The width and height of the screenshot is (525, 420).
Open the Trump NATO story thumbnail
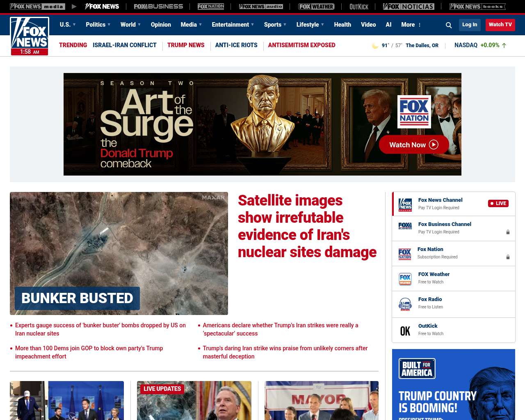[67, 400]
